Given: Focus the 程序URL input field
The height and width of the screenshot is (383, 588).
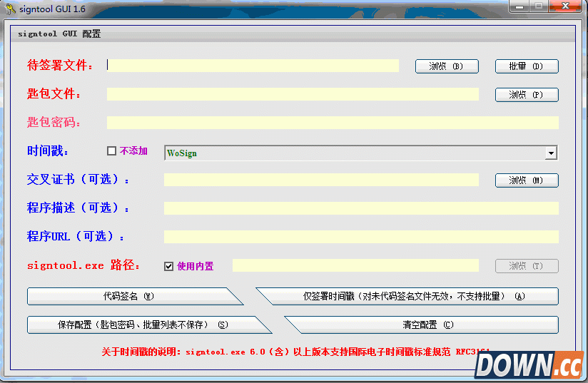Looking at the screenshot, I should point(361,237).
